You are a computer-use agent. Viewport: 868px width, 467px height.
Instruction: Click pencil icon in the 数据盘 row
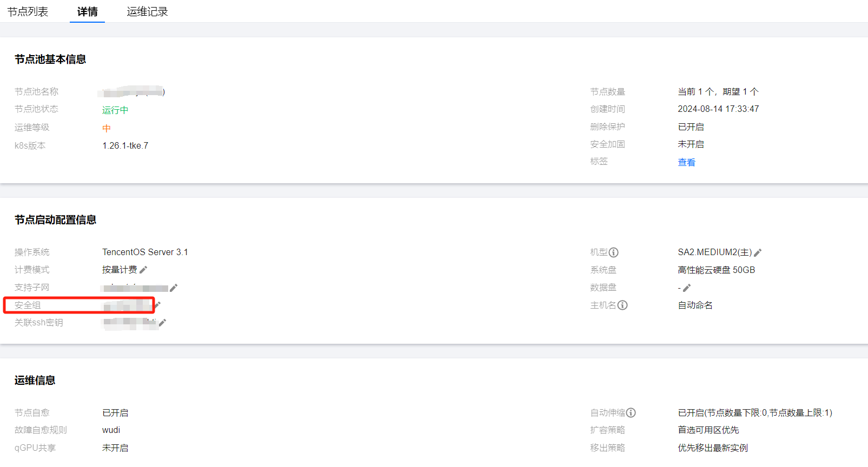[x=687, y=288]
